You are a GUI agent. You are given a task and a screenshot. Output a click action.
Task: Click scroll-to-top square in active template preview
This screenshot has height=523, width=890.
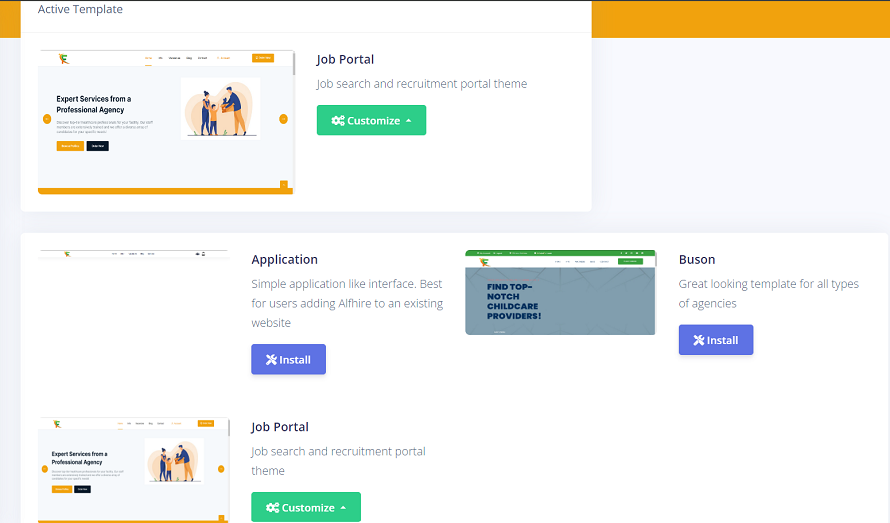pos(284,184)
